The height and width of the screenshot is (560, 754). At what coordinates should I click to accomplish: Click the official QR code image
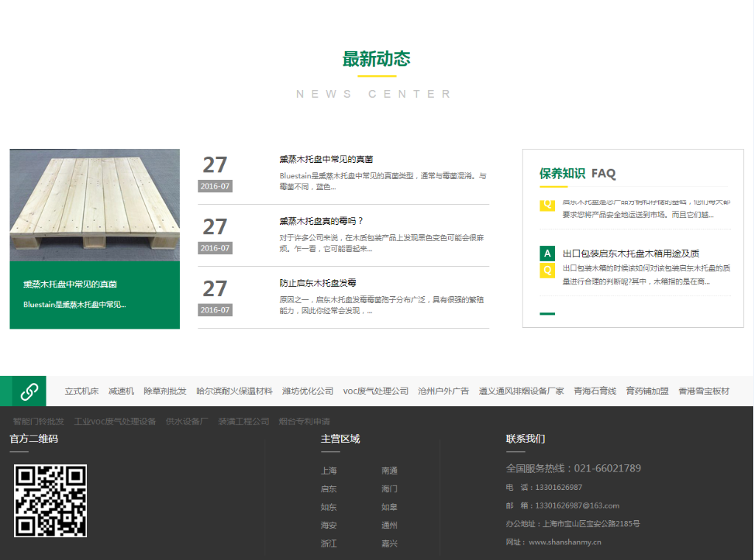pos(50,500)
